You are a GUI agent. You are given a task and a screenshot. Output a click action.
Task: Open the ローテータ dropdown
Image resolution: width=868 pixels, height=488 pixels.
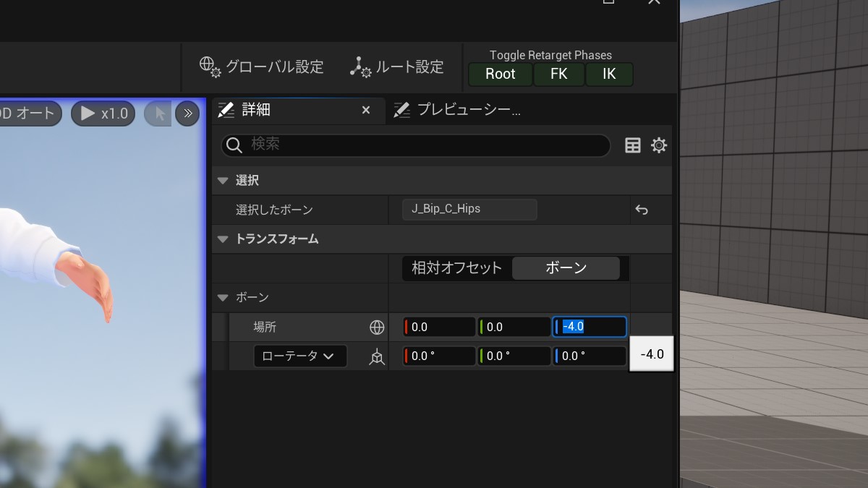click(x=300, y=356)
